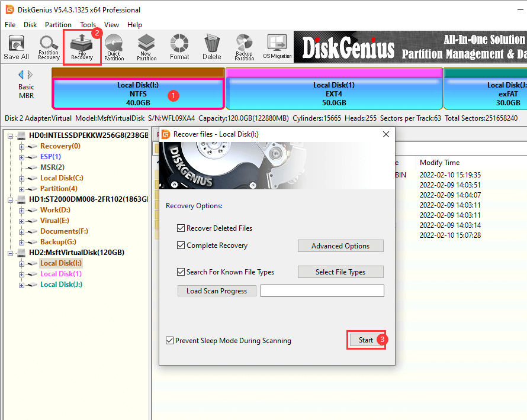Start the OS Migration tool
The image size is (527, 420).
click(277, 47)
